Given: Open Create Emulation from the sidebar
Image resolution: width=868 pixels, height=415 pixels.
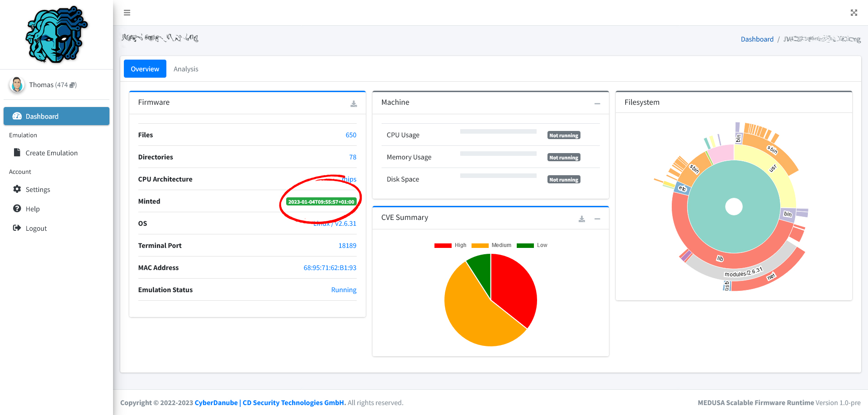Looking at the screenshot, I should pos(52,153).
